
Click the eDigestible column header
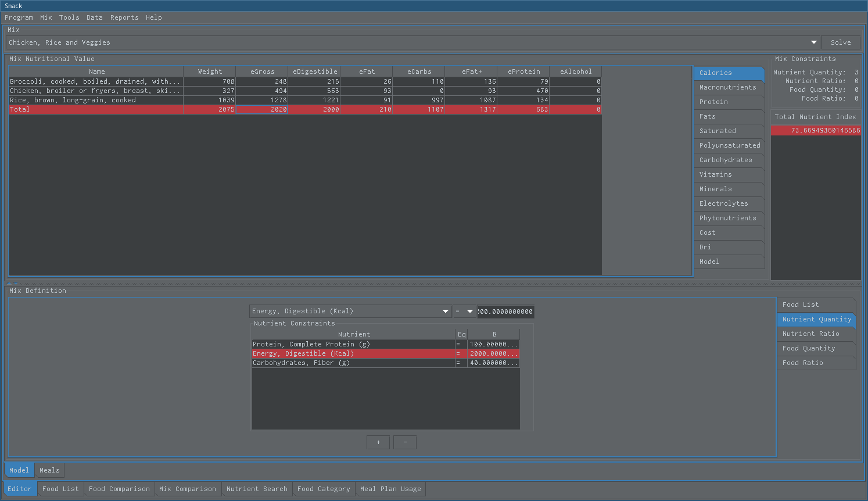314,71
